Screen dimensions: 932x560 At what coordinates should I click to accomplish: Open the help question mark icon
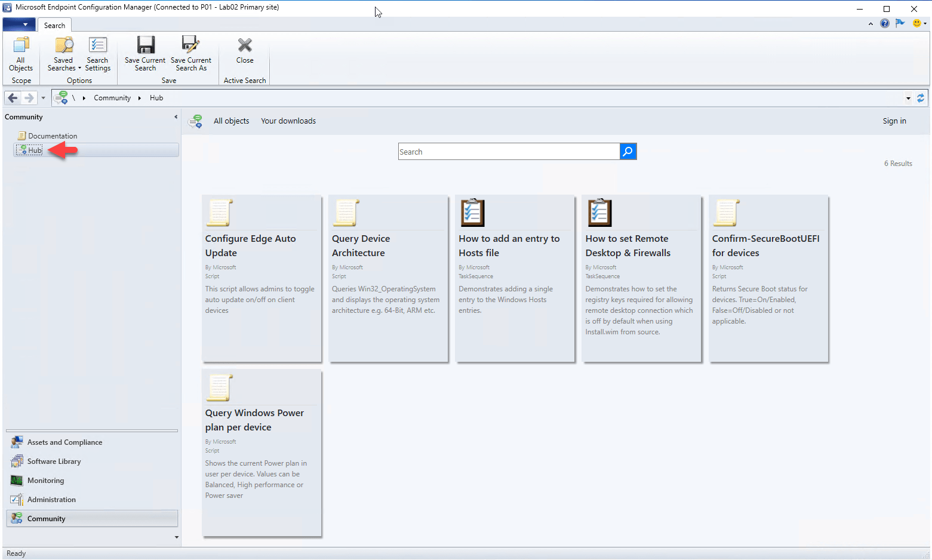pos(884,23)
